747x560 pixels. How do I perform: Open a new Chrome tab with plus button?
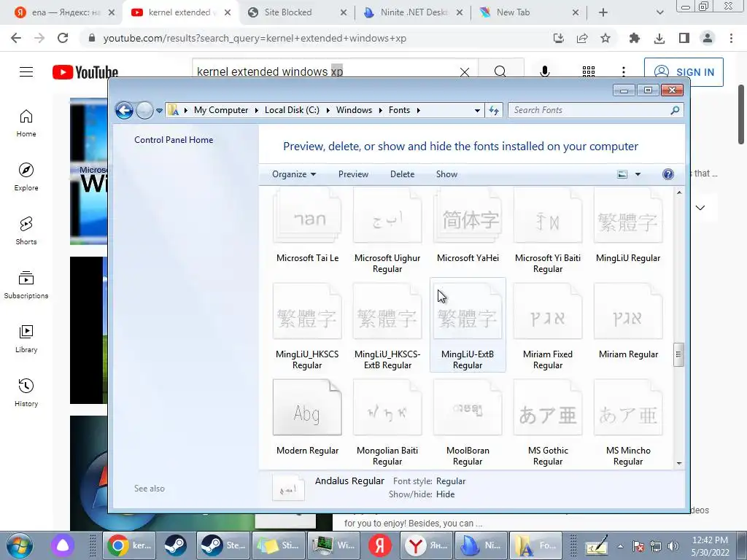tap(603, 13)
